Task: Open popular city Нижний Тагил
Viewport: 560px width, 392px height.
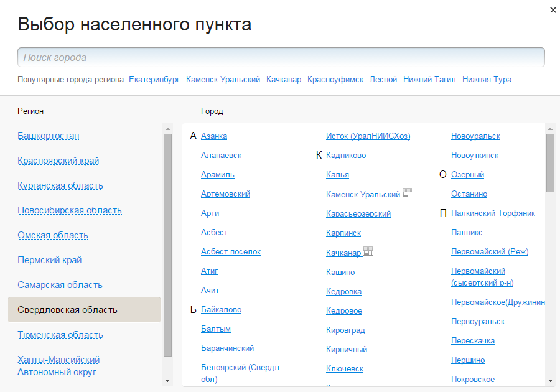Action: 429,79
